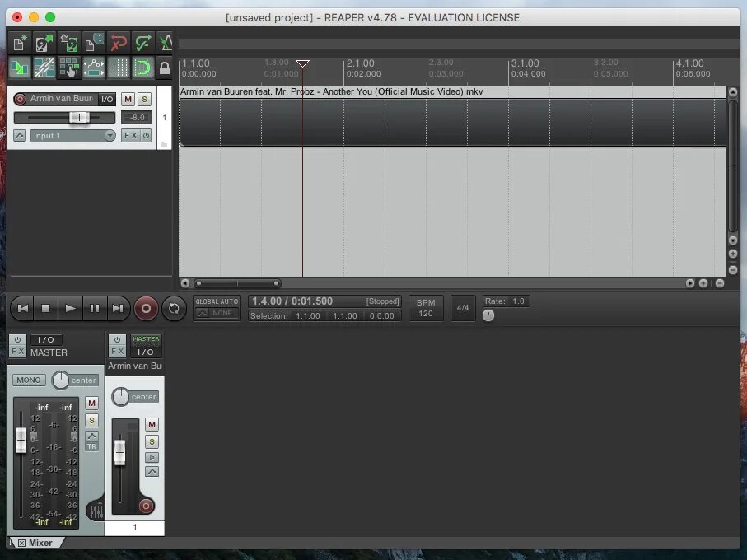Click the horizontal scrollbar thumb

point(237,283)
